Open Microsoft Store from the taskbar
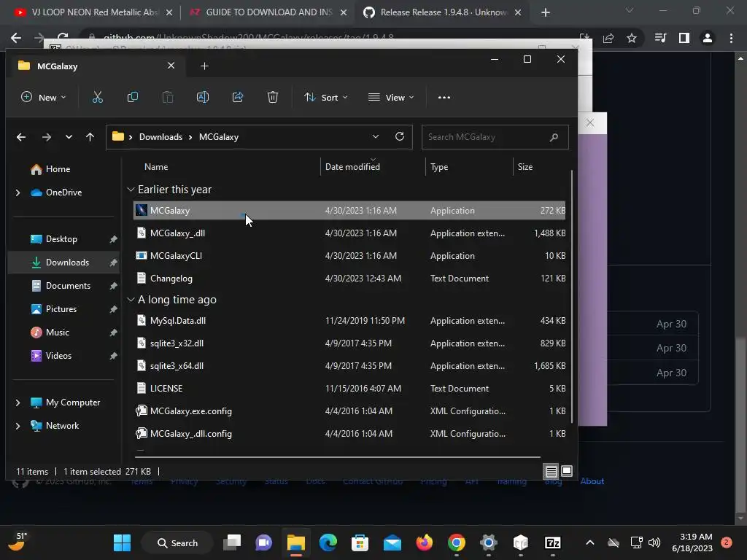Viewport: 747px width, 560px height. (x=360, y=542)
